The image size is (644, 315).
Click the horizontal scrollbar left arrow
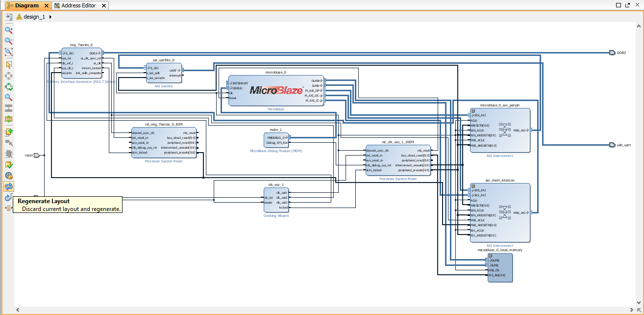(x=18, y=310)
